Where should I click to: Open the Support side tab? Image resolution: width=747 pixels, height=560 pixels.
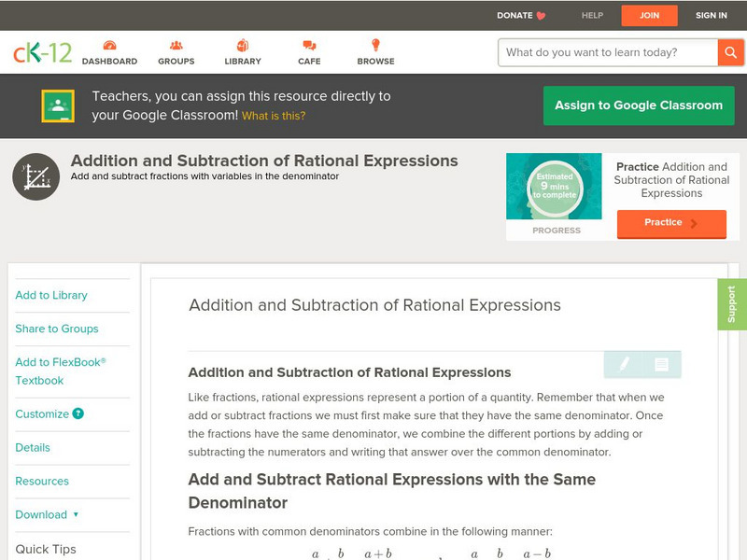pos(731,304)
